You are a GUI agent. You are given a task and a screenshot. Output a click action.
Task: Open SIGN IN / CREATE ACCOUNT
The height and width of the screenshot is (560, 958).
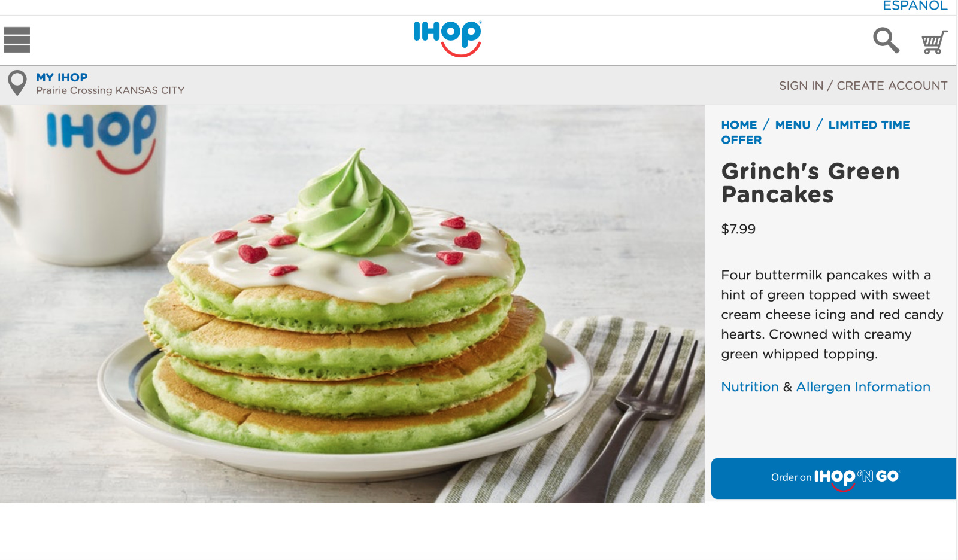coord(863,86)
